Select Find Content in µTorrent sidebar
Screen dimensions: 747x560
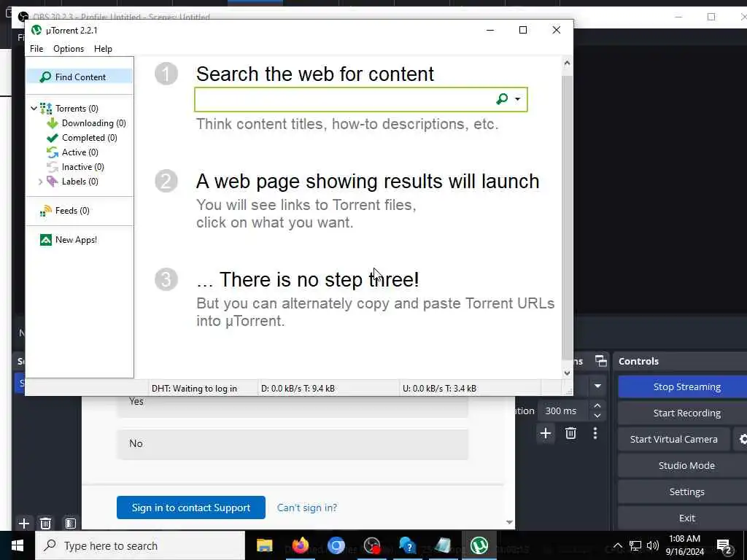[80, 77]
